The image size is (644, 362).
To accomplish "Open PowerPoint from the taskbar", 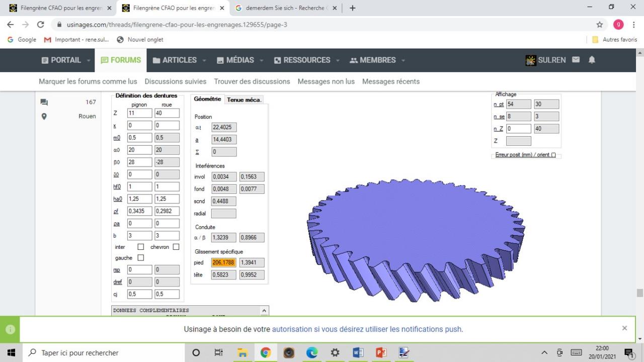I will click(x=381, y=352).
